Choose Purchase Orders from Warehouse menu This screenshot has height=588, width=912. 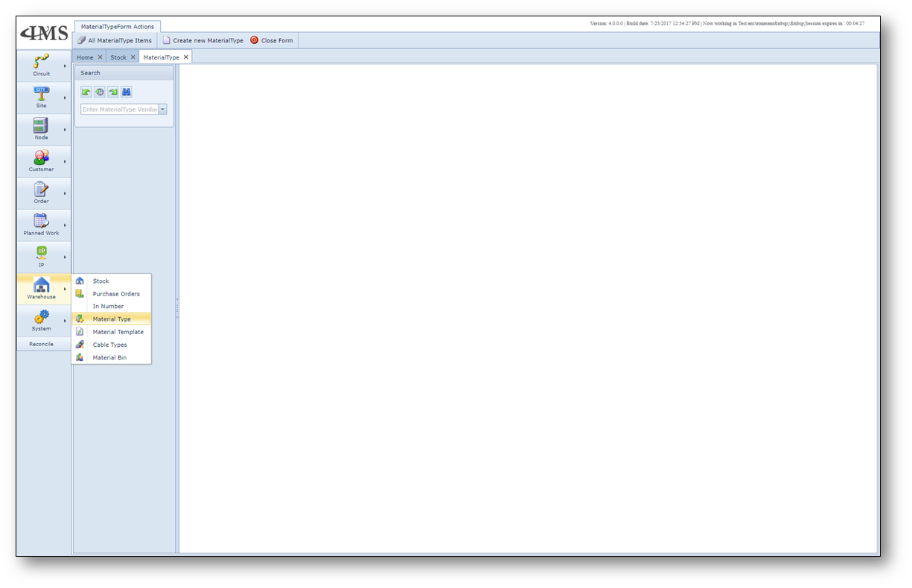112,293
